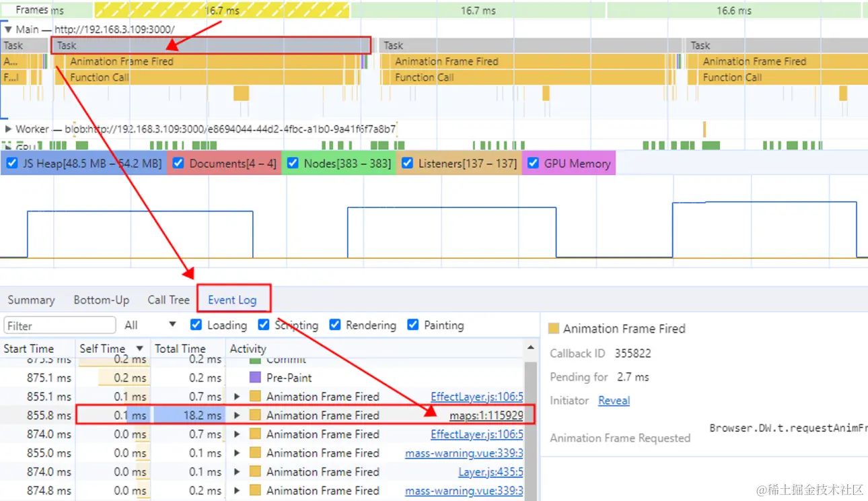The height and width of the screenshot is (501, 868).
Task: Click the yellow icon beside the details pane's Animation Frame Fired title
Action: (x=554, y=329)
